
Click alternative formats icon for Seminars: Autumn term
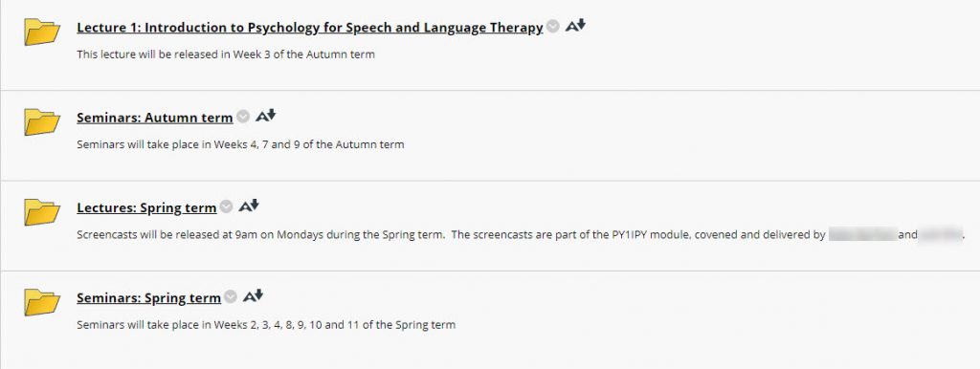click(265, 116)
